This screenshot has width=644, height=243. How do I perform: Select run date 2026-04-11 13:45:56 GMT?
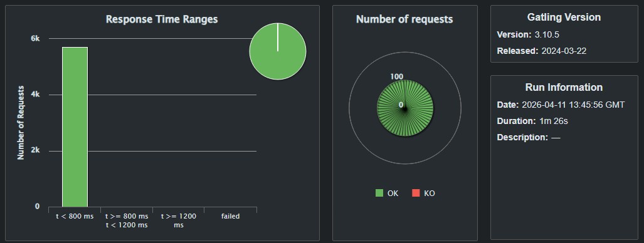[x=573, y=105]
